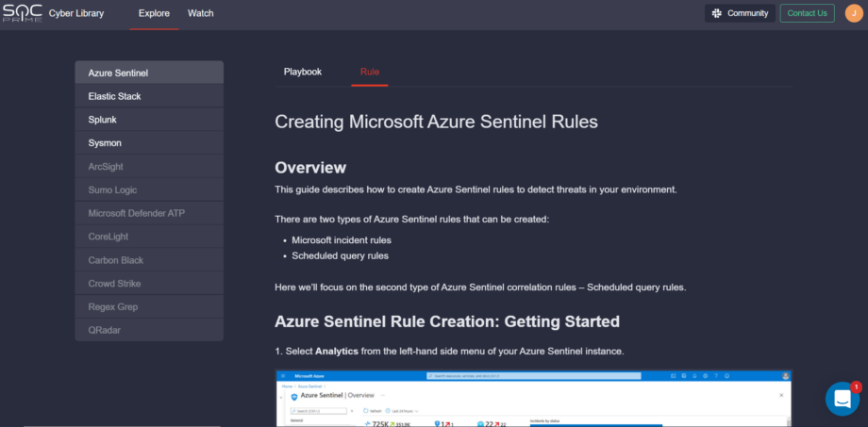This screenshot has height=427, width=868.
Task: Click the Azure Sentinel Overview screenshot thumbnail
Action: (x=534, y=398)
